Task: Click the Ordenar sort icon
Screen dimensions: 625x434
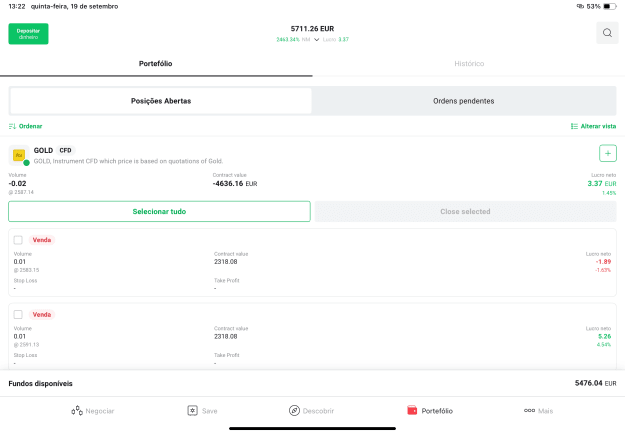Action: pos(12,126)
